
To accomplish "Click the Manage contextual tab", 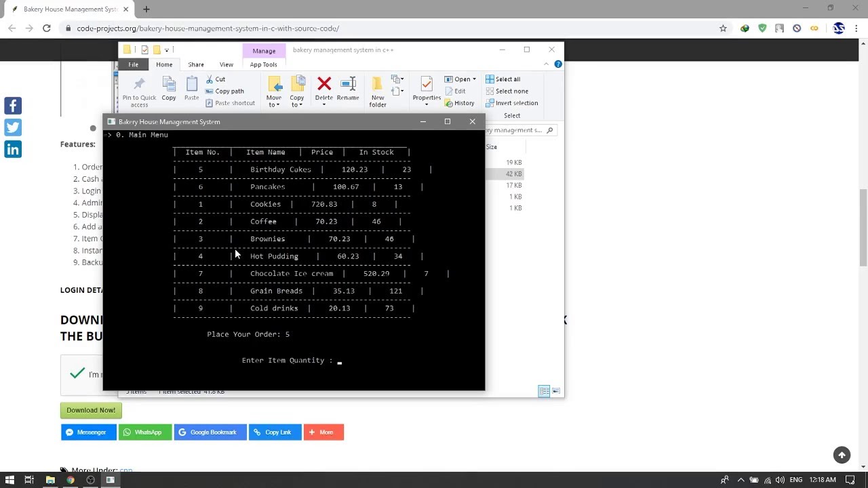I will [264, 51].
